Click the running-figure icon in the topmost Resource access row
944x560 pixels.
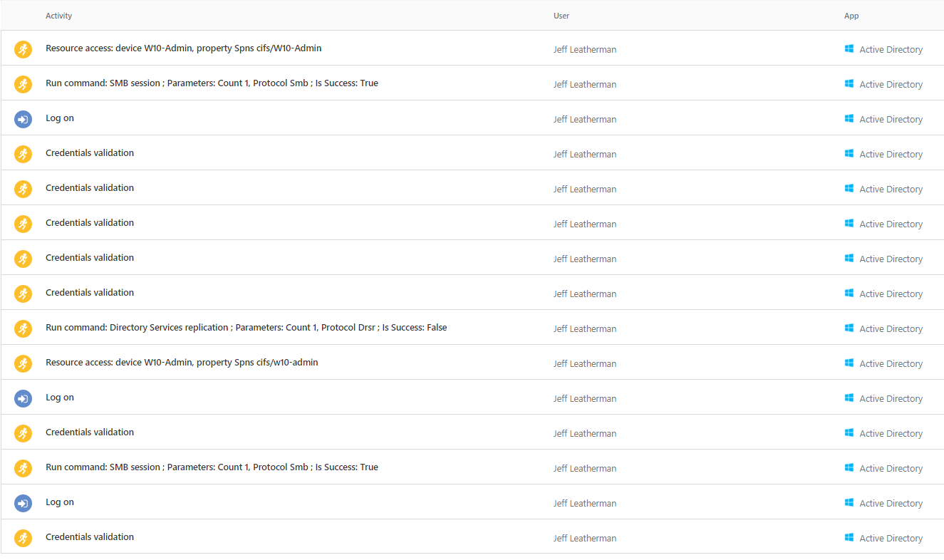(x=23, y=49)
